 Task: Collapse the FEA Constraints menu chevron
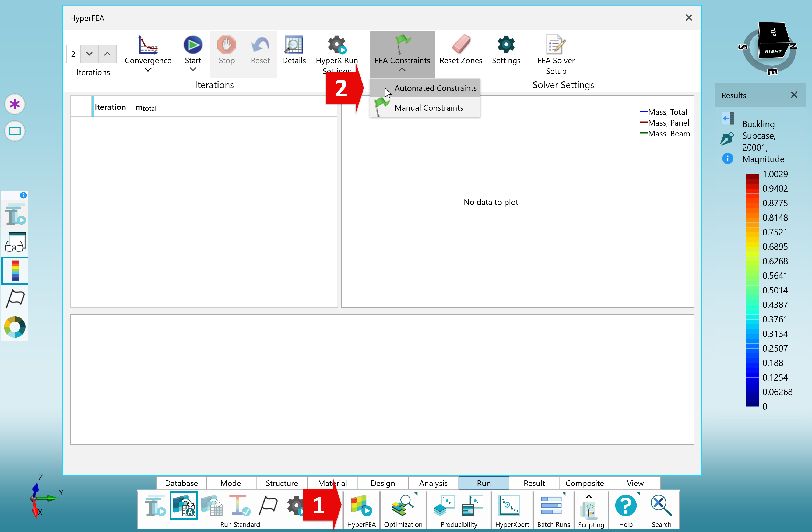click(402, 70)
